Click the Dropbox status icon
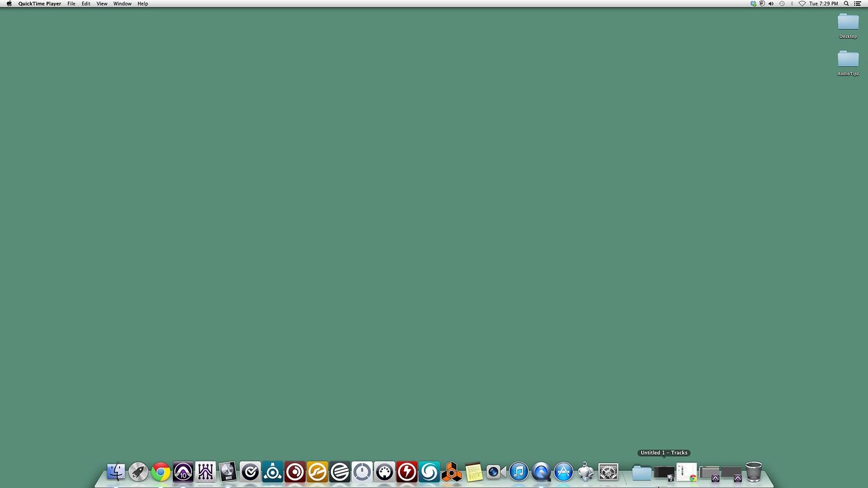Viewport: 868px width, 488px height. 753,3
